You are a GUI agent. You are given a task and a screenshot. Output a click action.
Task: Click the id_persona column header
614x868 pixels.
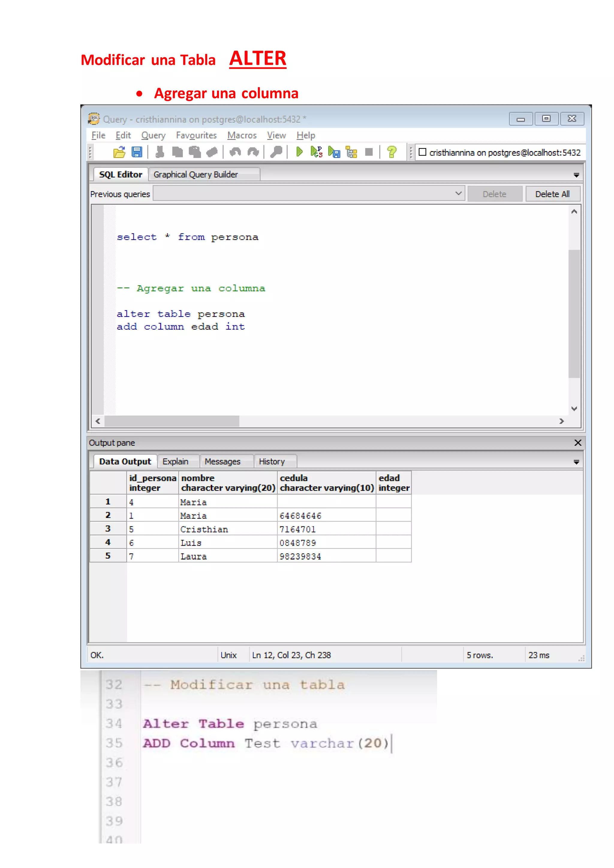pyautogui.click(x=153, y=483)
